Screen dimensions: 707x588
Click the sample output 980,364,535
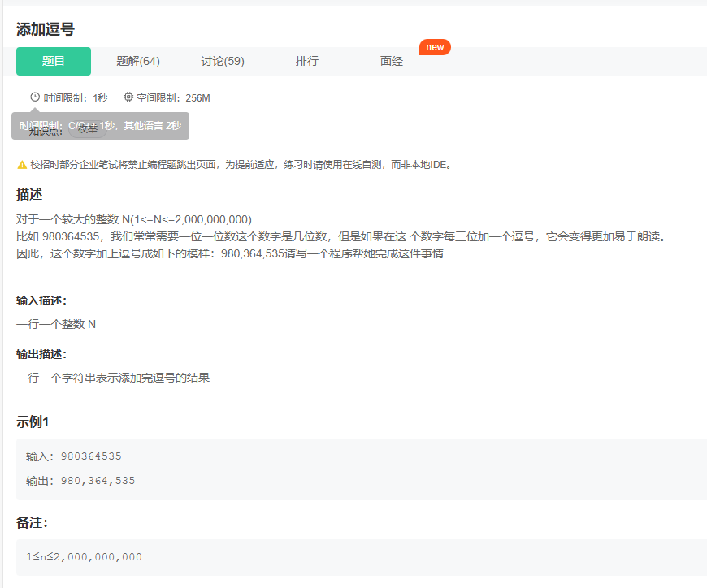coord(98,481)
